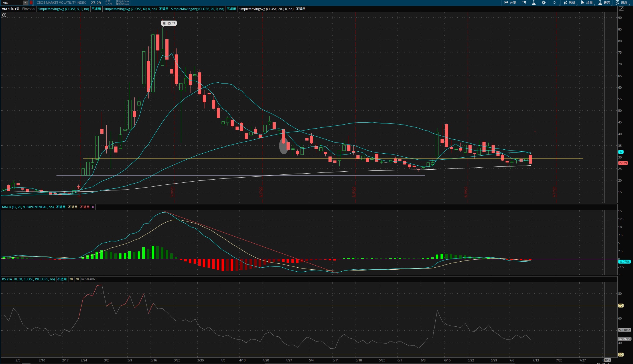Click the RSI (14, 70, 30, CLOSE, WILDERS, no) label
The width and height of the screenshot is (633, 364).
tap(29, 279)
